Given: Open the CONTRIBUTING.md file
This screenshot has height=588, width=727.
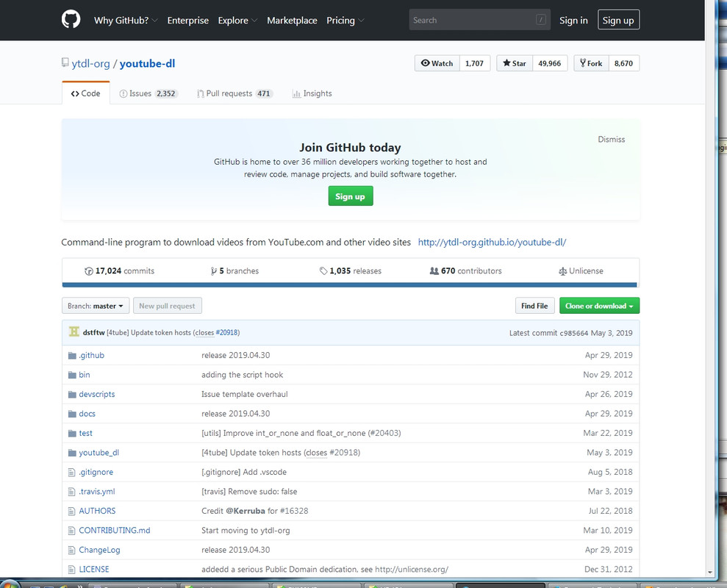Looking at the screenshot, I should [115, 531].
